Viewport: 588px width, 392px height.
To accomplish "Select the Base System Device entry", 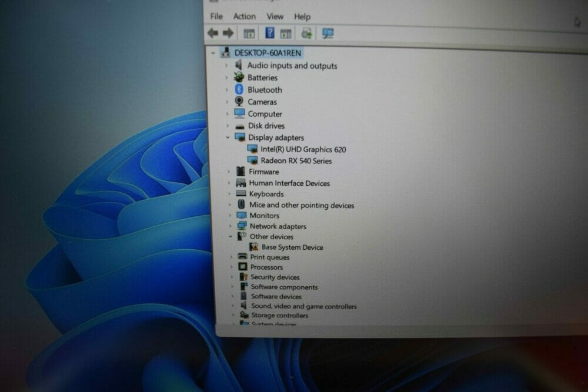I will (292, 247).
